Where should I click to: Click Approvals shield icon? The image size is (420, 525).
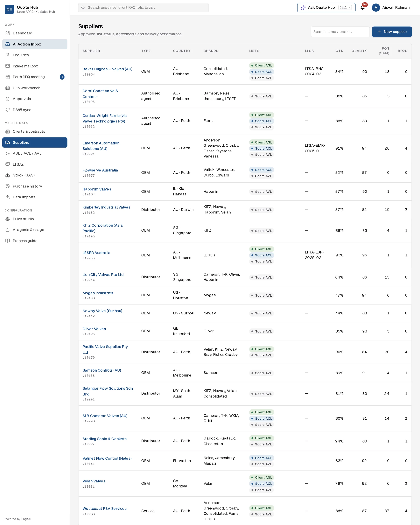8,99
